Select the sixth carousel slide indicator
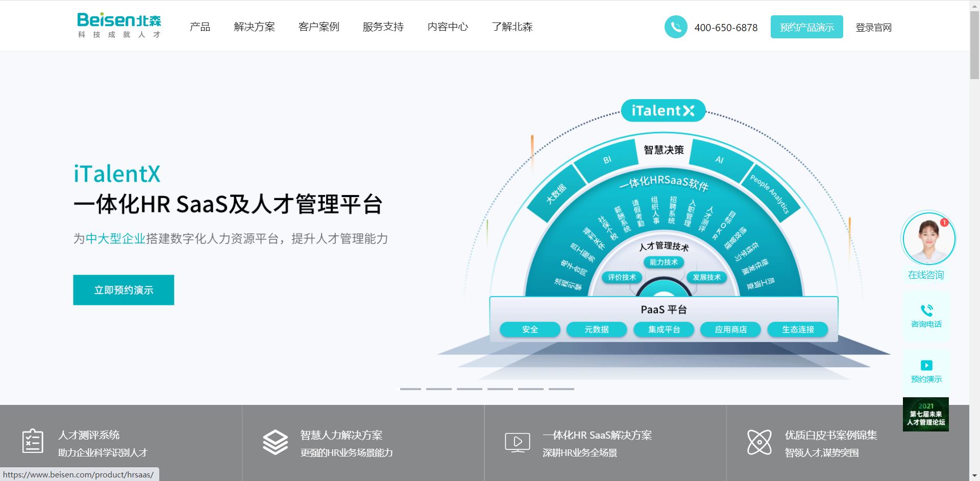The height and width of the screenshot is (481, 980). coord(561,389)
